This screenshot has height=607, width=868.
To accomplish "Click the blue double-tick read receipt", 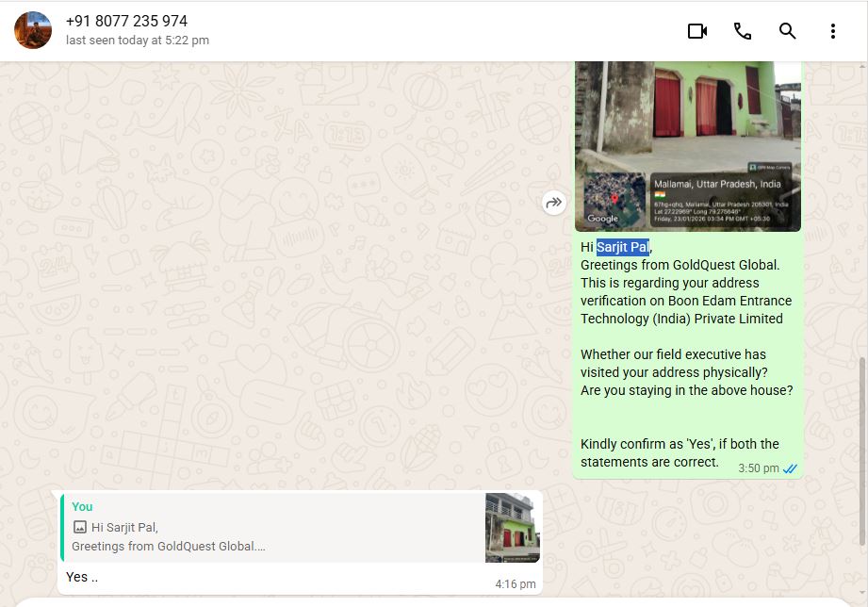I will tap(791, 468).
